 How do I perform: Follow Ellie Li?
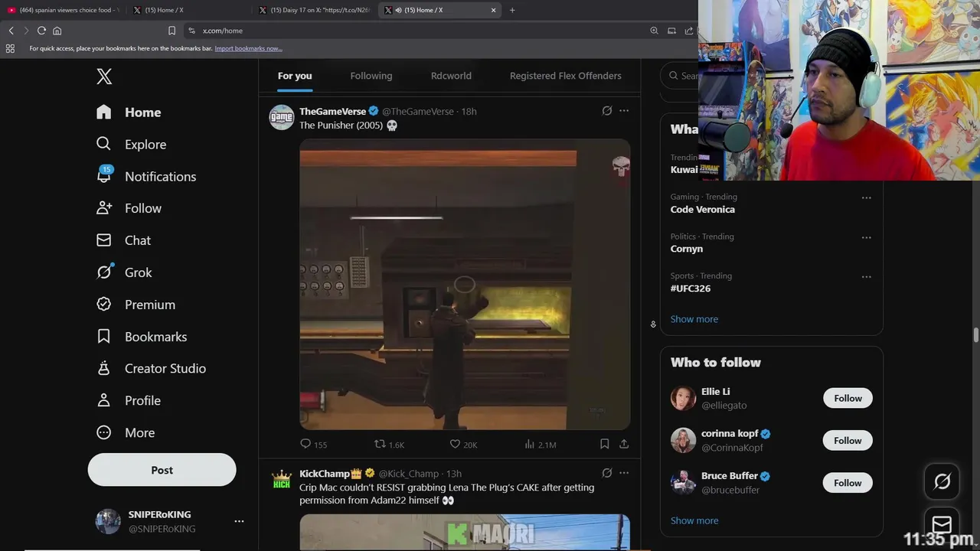848,398
